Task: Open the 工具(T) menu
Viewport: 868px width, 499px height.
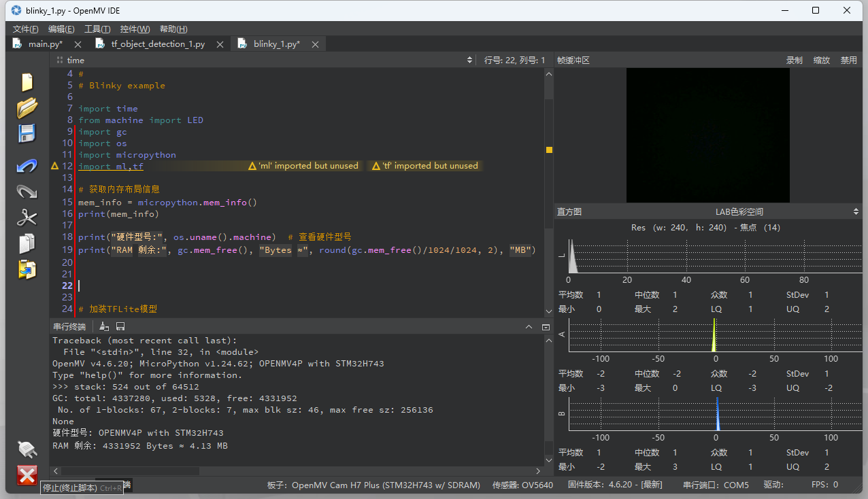Action: (97, 29)
